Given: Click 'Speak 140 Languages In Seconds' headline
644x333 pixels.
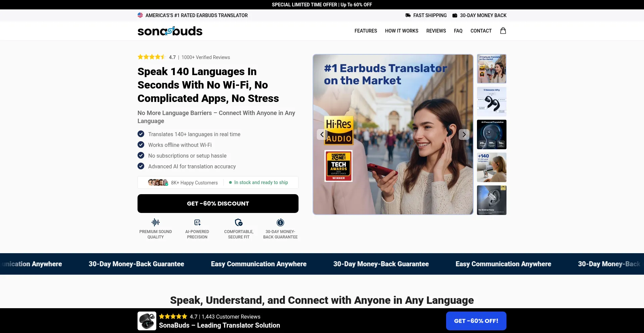Looking at the screenshot, I should [208, 85].
